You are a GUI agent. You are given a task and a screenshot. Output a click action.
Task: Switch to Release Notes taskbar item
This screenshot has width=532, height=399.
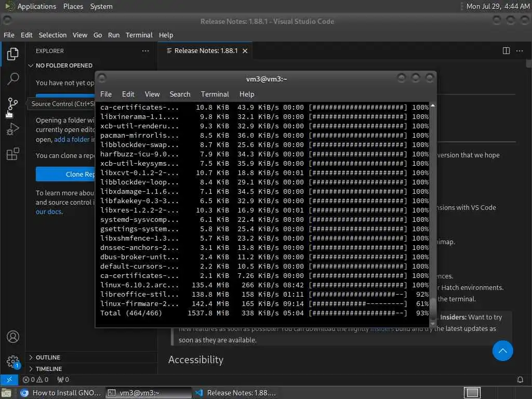pos(235,393)
